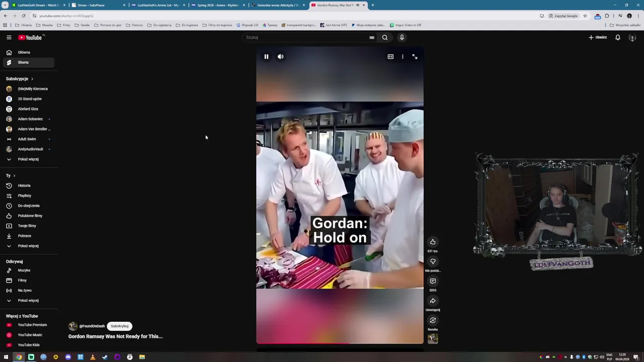This screenshot has height=362, width=644.
Task: Open the YouTube hamburger guide menu
Action: pos(9,37)
